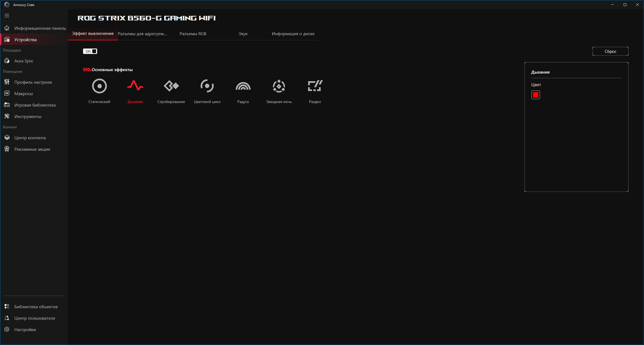This screenshot has width=644, height=345.
Task: Open Рекламные акции badge icon
Action: pyautogui.click(x=7, y=149)
